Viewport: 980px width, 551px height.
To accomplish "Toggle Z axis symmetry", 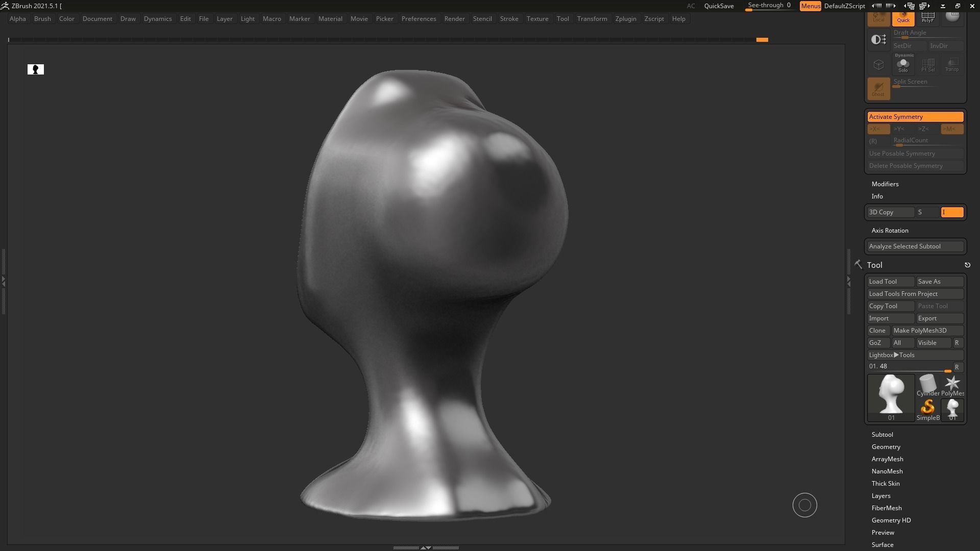I will click(x=927, y=129).
